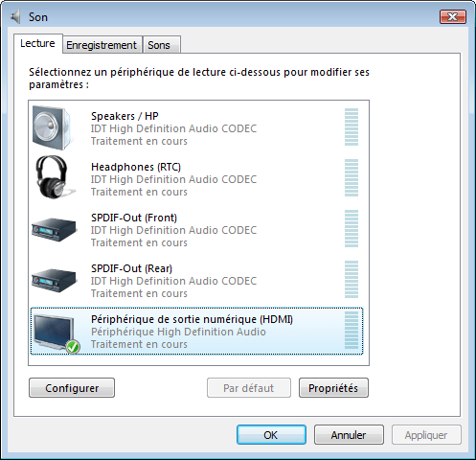
Task: Click Annuler to cancel changes
Action: [349, 435]
